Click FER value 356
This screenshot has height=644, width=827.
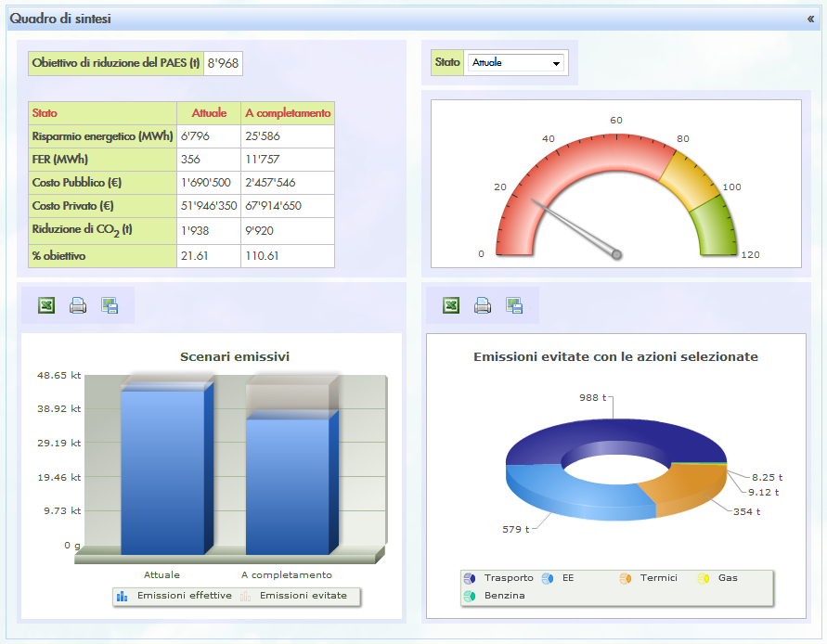[209, 160]
